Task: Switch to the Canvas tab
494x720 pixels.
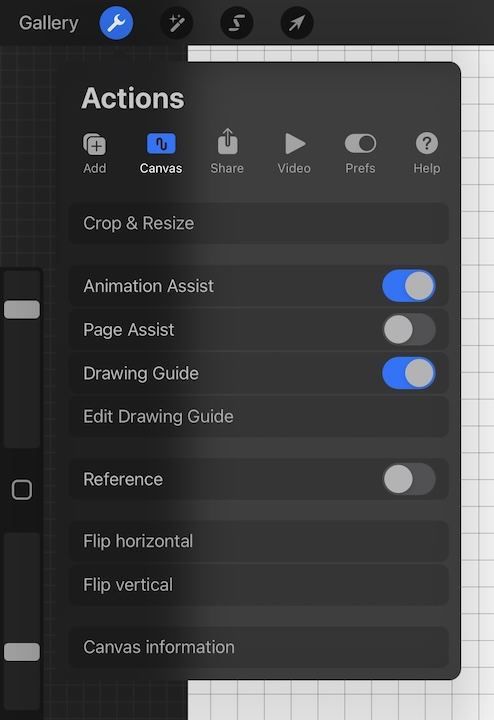Action: [x=161, y=153]
